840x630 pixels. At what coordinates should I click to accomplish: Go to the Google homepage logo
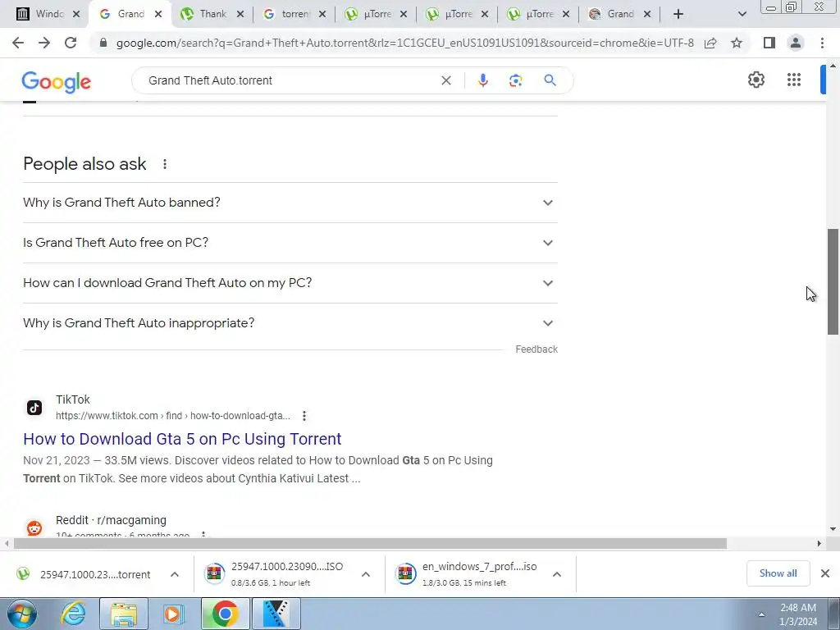(x=57, y=82)
